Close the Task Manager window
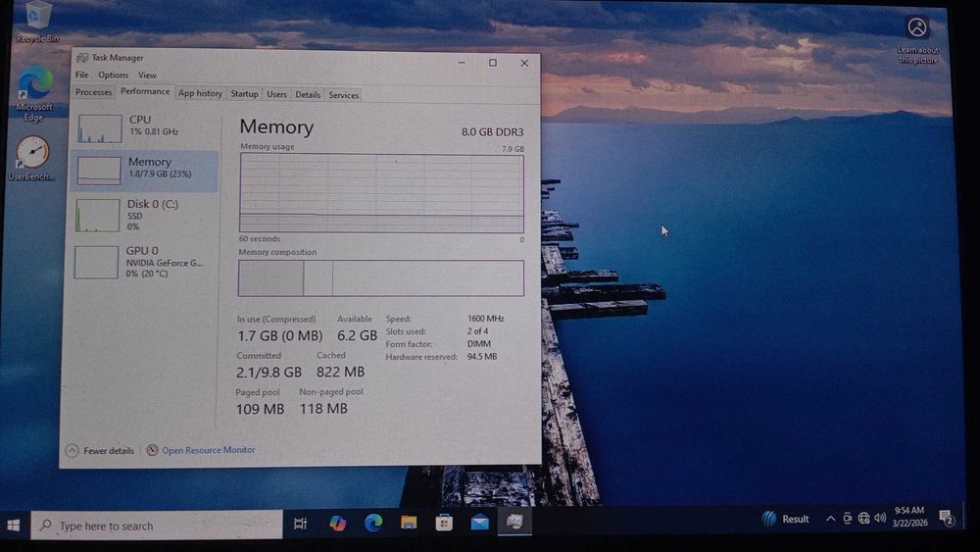Screen dimensions: 980x552 (524, 63)
